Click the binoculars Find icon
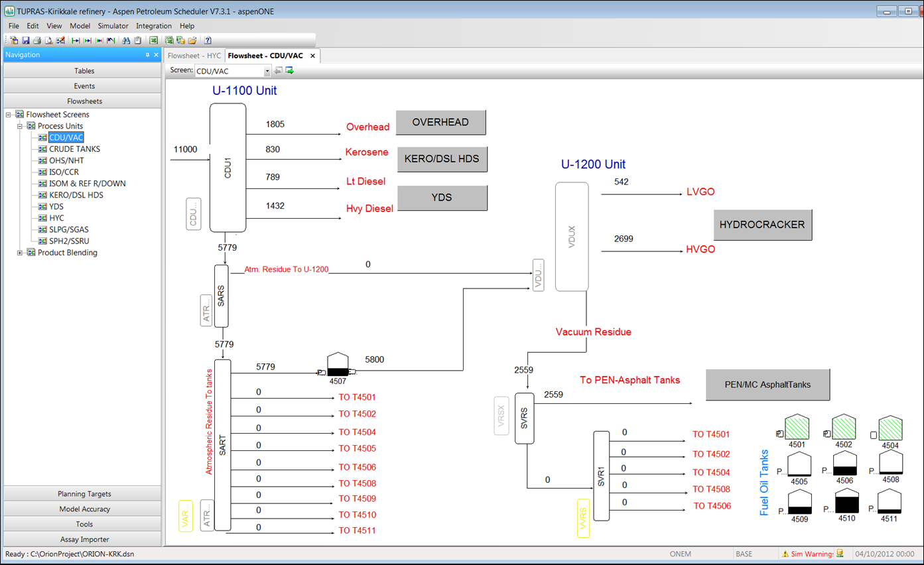This screenshot has height=565, width=924. coord(126,40)
